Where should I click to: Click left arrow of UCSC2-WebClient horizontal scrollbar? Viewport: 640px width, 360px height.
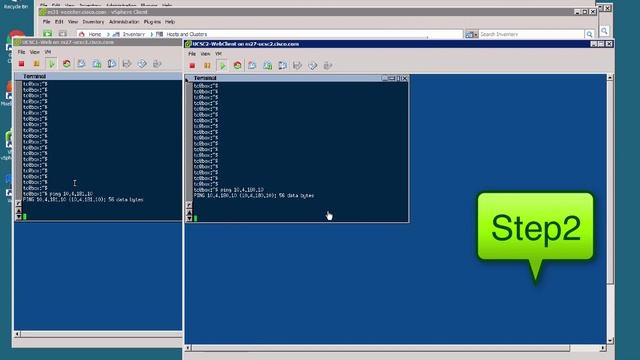tap(188, 348)
